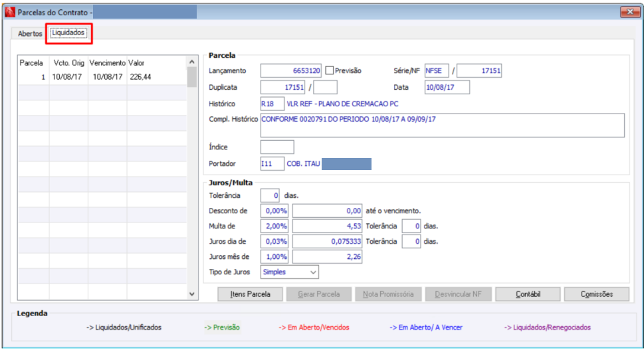Click the Liquidados/Renegociados legend entry
Viewport: 644px width, 350px height.
(548, 327)
